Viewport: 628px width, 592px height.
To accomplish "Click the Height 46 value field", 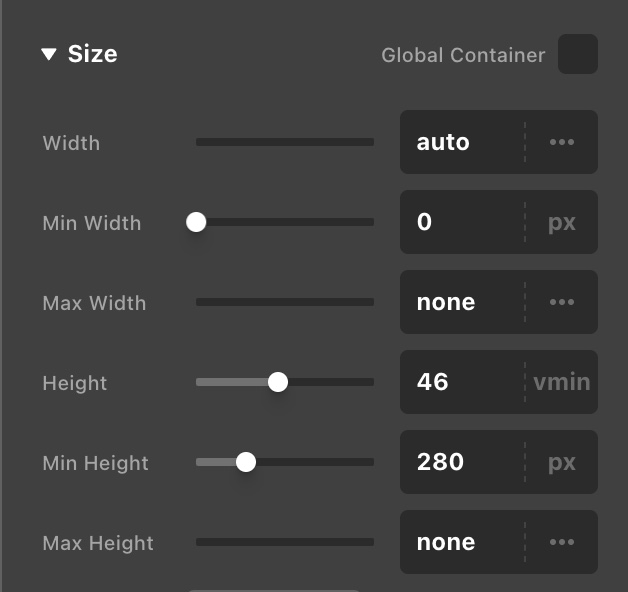I will (x=462, y=382).
